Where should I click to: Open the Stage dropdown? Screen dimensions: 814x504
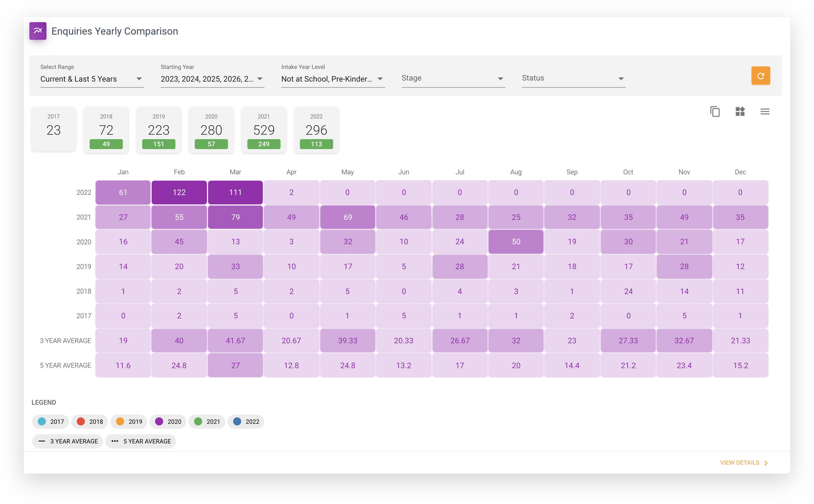(x=453, y=78)
